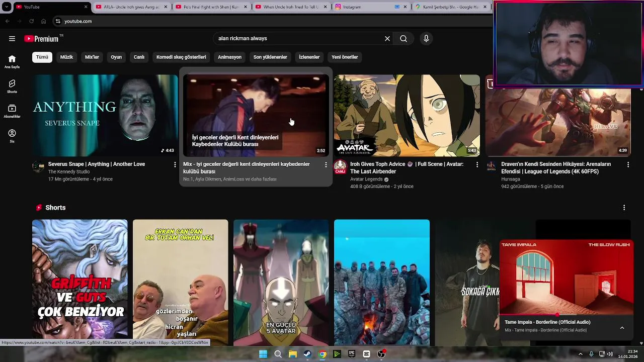Open Iroh Gives Toph Advice video title
Viewport: 644px width, 362px height.
[x=407, y=168]
